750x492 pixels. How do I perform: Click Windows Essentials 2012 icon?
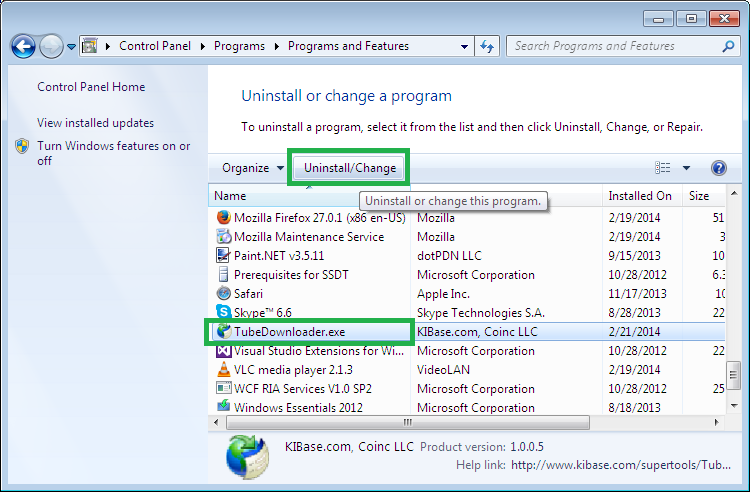(223, 406)
